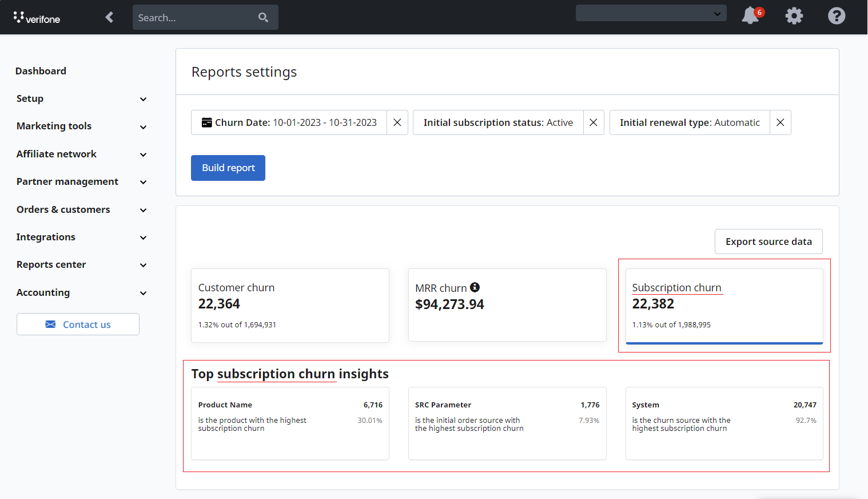Click the blue progress bar under Subscription churn
The height and width of the screenshot is (499, 868).
(x=724, y=342)
